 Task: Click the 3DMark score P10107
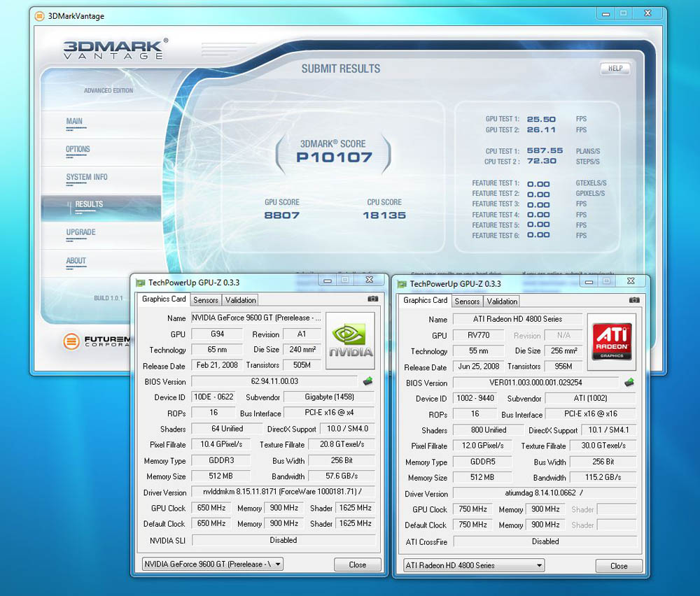click(334, 157)
